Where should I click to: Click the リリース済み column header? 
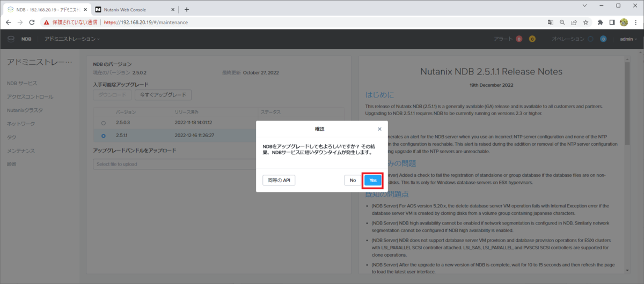[x=187, y=112]
